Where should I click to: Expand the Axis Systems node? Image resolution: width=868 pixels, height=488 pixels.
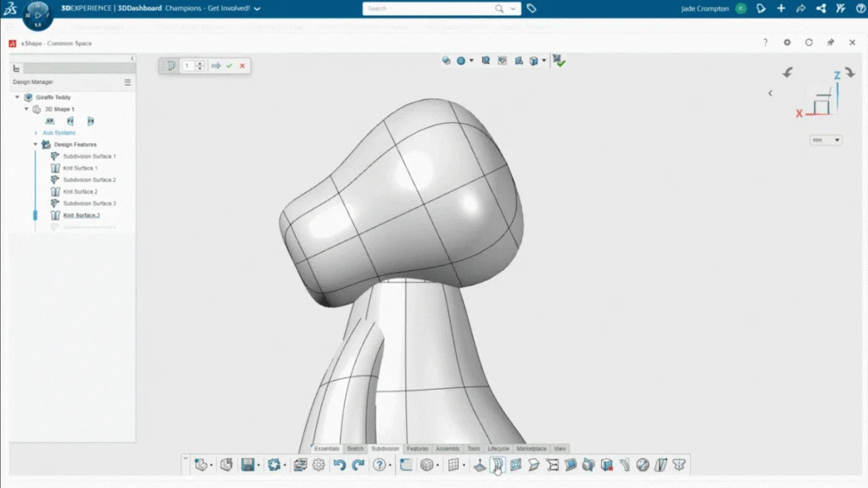[x=36, y=133]
